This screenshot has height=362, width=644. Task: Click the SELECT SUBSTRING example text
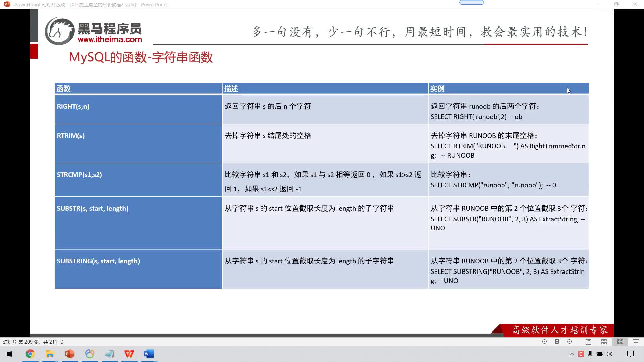point(507,276)
